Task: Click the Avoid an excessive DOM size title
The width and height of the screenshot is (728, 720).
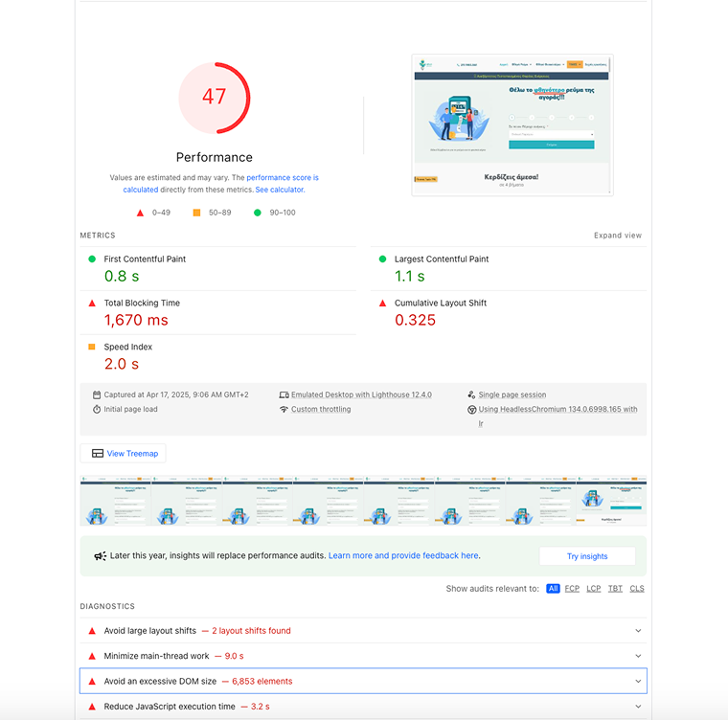Action: [x=160, y=681]
